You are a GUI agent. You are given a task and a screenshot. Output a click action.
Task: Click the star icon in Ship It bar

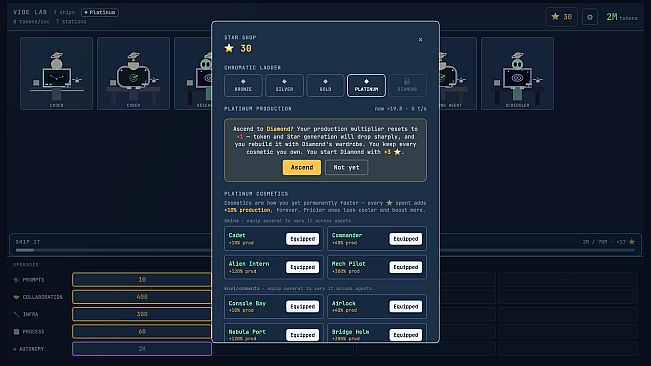632,242
